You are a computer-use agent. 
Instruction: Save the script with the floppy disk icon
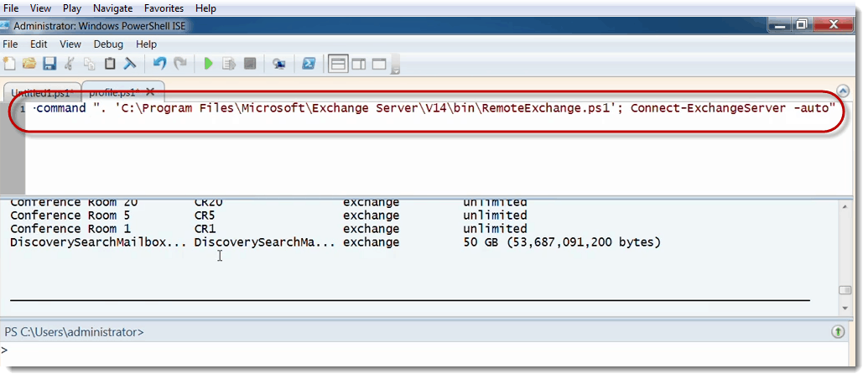pos(49,65)
